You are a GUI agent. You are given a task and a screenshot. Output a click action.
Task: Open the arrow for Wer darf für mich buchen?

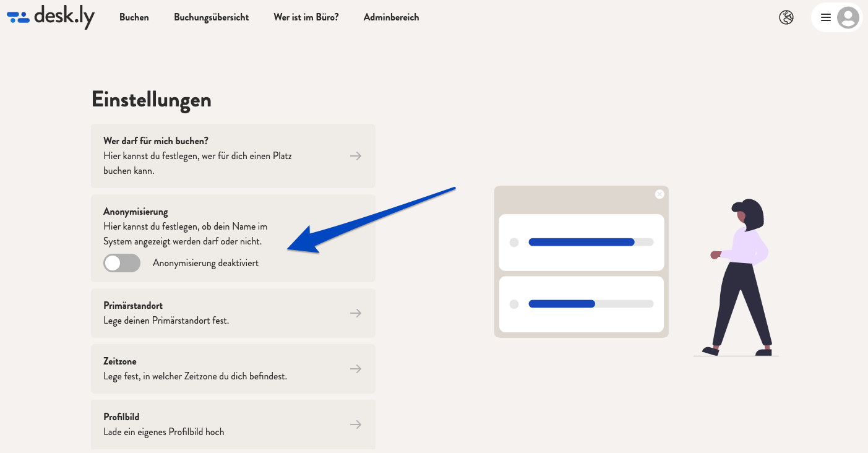pos(356,156)
